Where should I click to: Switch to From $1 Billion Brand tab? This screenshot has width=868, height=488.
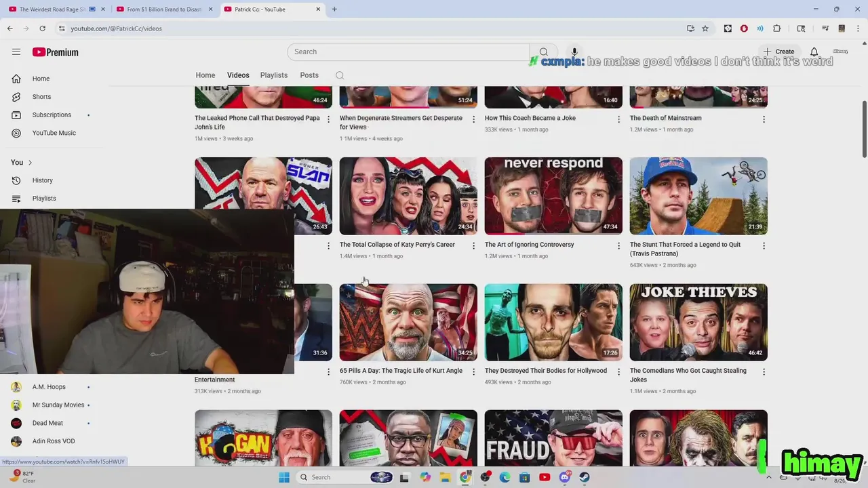tap(163, 9)
